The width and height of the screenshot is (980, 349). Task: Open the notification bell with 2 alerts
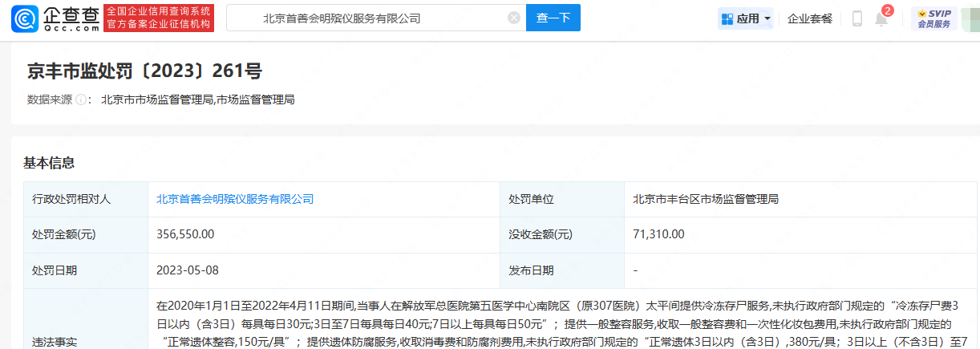881,18
